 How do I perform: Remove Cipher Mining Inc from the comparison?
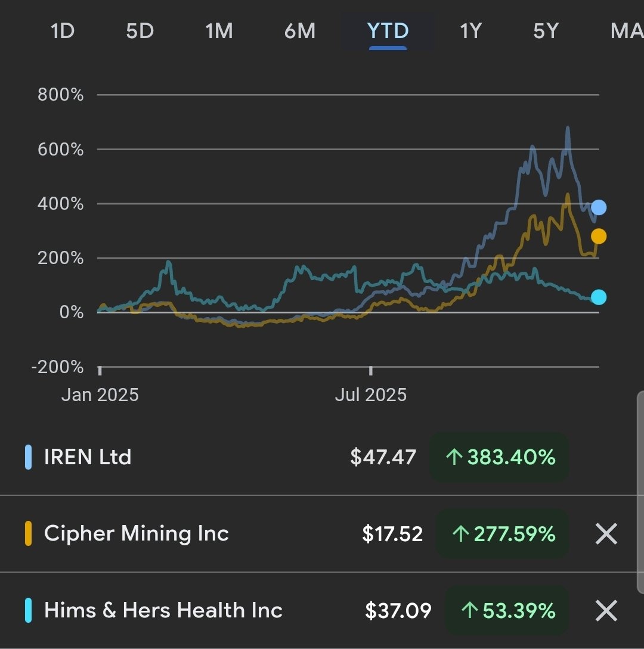[606, 534]
